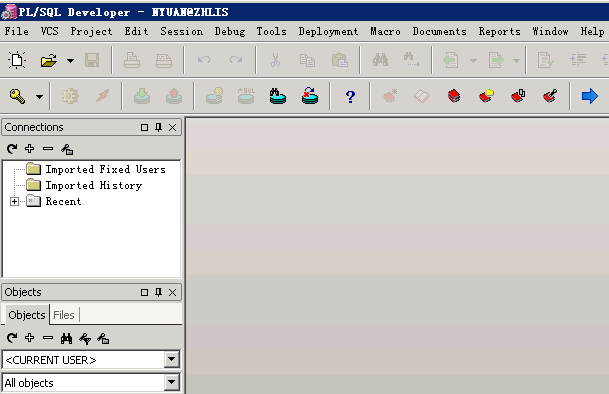Click the document with checkmark icon
Image resolution: width=609 pixels, height=394 pixels.
pyautogui.click(x=545, y=60)
